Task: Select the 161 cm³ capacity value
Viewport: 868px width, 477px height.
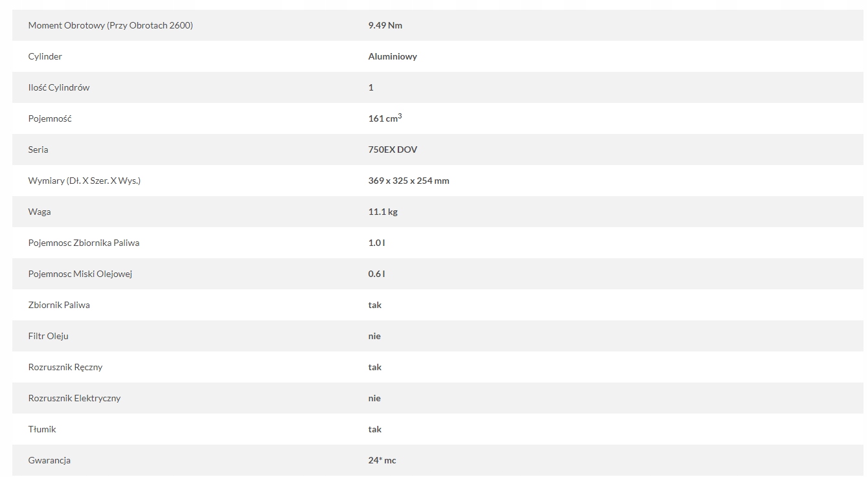Action: pos(385,118)
